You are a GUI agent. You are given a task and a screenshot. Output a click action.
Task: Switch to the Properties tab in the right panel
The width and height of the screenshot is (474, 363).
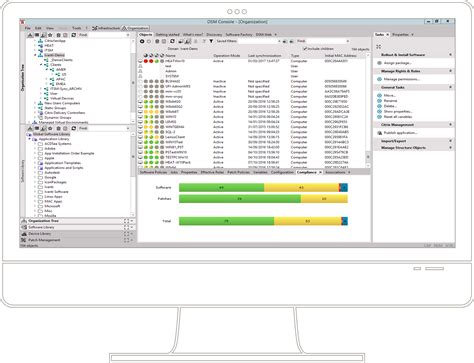400,34
